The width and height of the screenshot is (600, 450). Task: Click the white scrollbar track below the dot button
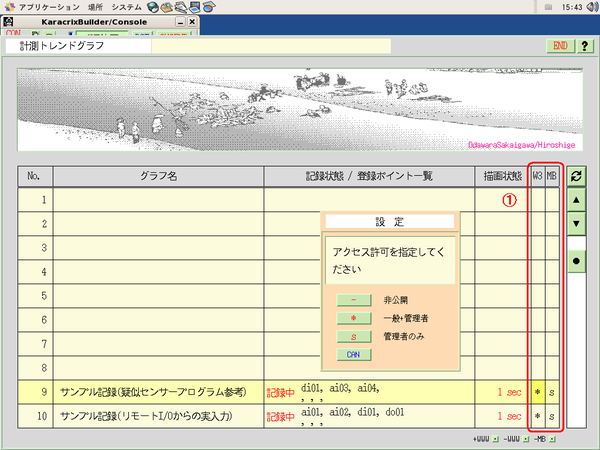[x=576, y=349]
